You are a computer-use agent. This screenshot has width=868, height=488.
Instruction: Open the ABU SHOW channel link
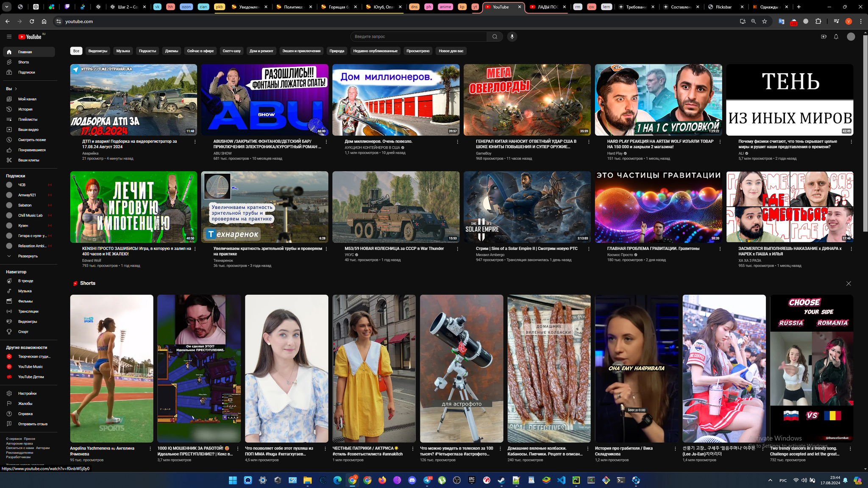coord(223,153)
